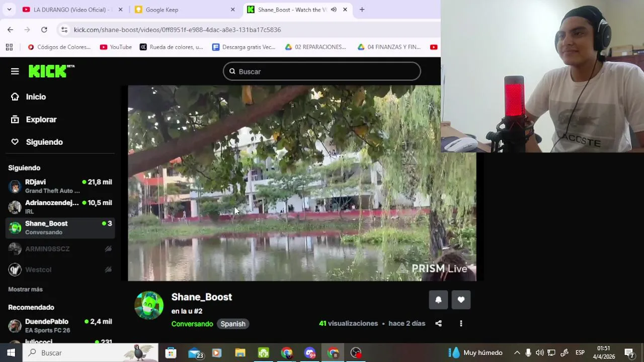
Task: Close the Google Keep tab
Action: pyautogui.click(x=232, y=10)
